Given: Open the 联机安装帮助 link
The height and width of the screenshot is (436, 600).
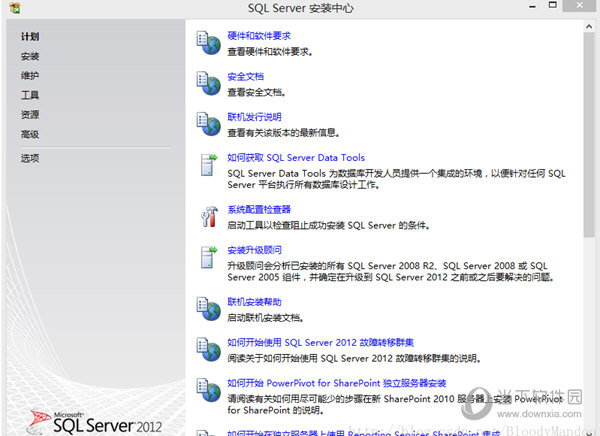Looking at the screenshot, I should pyautogui.click(x=254, y=302).
